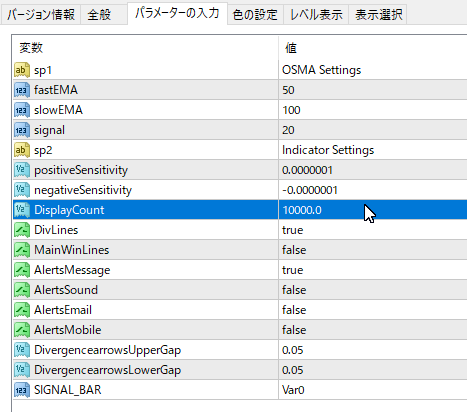The width and height of the screenshot is (467, 412).
Task: Click the integer icon beside signal
Action: click(x=22, y=130)
